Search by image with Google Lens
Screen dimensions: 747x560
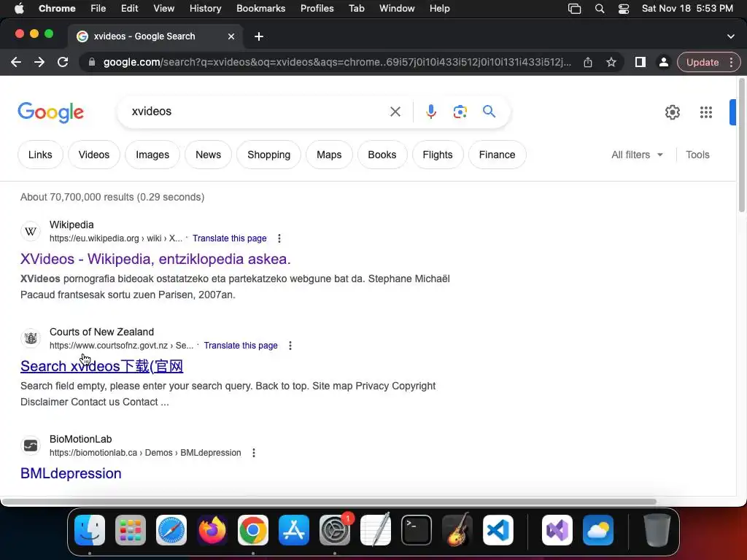pos(460,112)
